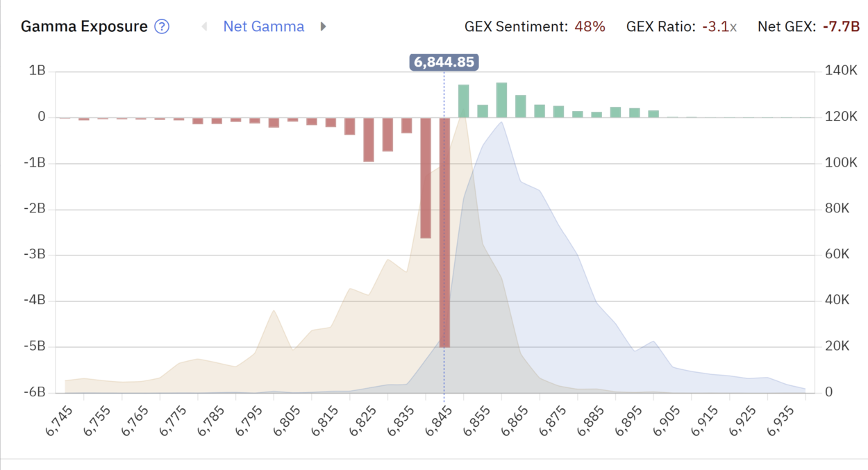Go to the previous view with left arrow
This screenshot has width=868, height=470.
click(204, 27)
